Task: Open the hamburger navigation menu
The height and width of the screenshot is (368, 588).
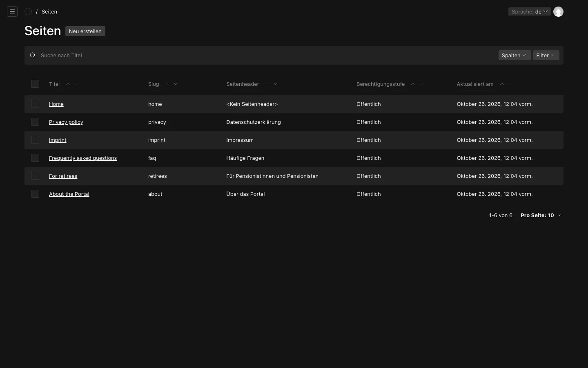Action: [12, 11]
